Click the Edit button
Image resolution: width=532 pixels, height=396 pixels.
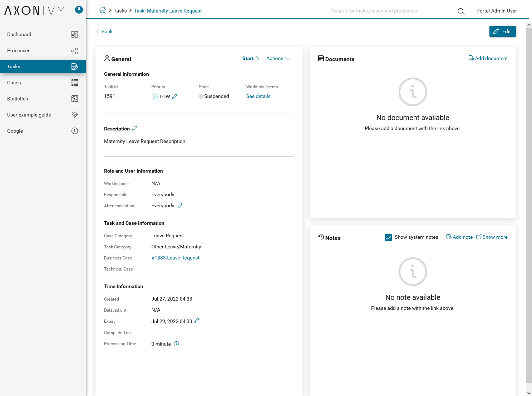[502, 31]
